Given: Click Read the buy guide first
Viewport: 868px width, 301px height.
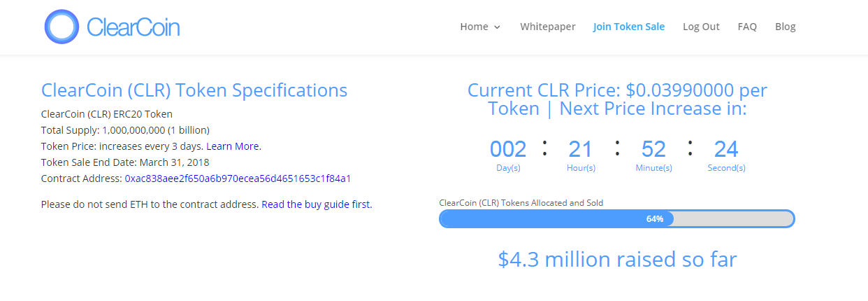Looking at the screenshot, I should click(316, 204).
